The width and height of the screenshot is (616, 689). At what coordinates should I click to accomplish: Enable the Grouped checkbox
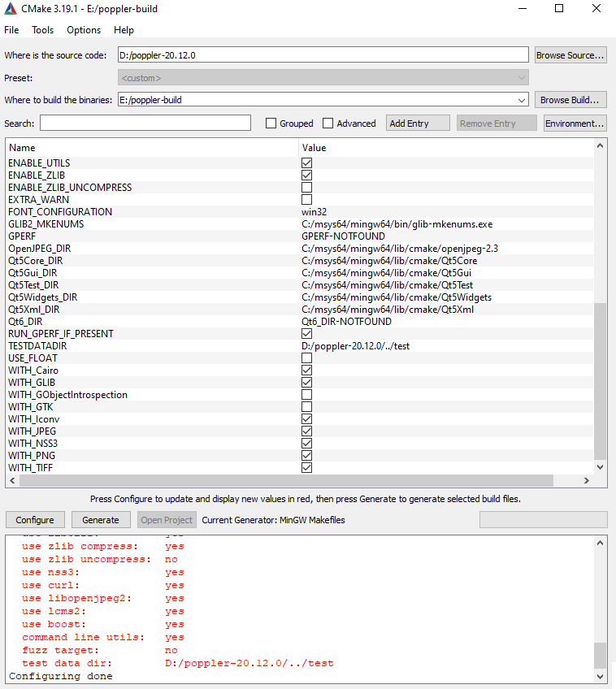pyautogui.click(x=271, y=123)
